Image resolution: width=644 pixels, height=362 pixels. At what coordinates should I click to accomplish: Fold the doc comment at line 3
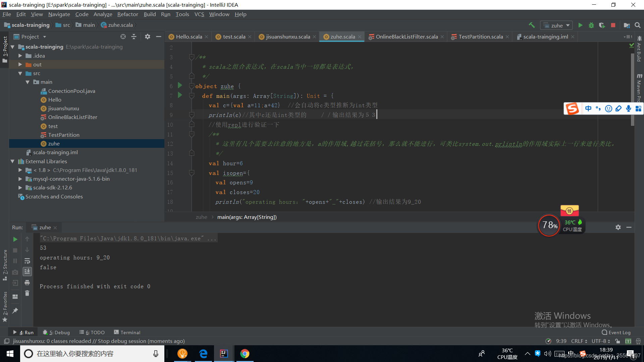(x=192, y=57)
